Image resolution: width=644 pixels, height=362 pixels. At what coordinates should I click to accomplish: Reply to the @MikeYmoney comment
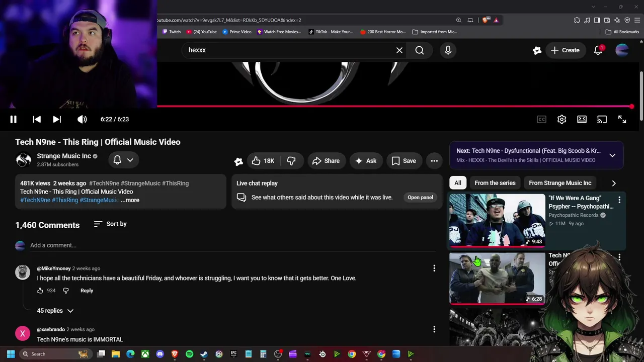[x=87, y=291]
